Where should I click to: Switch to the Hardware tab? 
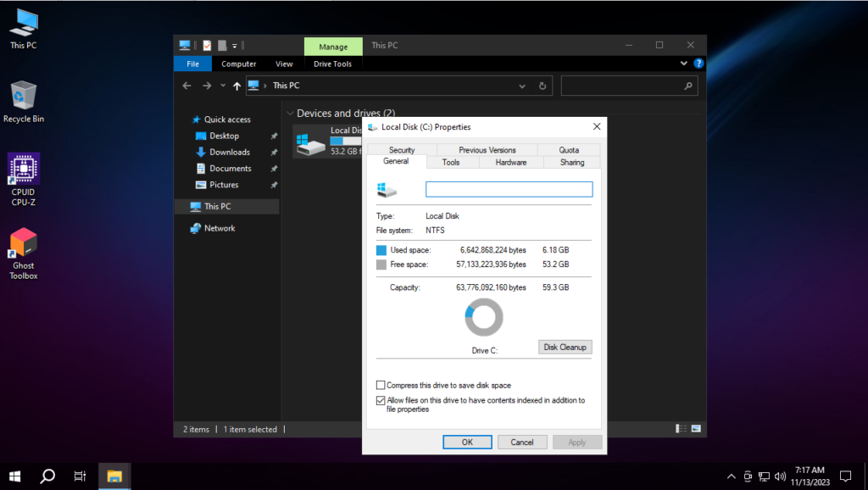tap(510, 162)
